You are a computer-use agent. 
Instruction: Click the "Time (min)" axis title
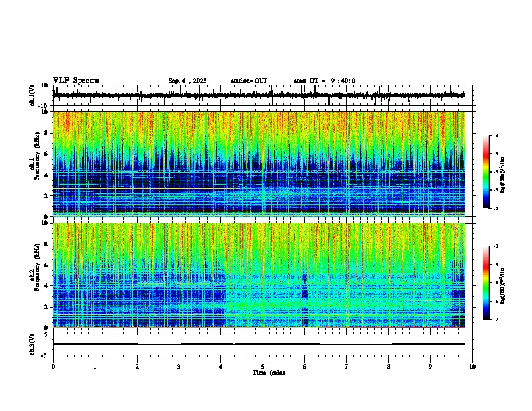(x=269, y=373)
